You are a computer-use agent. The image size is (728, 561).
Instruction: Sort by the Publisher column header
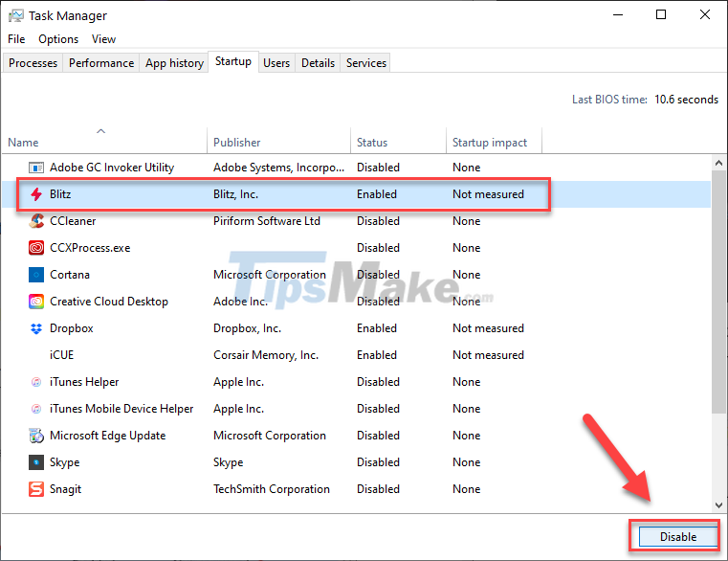click(278, 143)
